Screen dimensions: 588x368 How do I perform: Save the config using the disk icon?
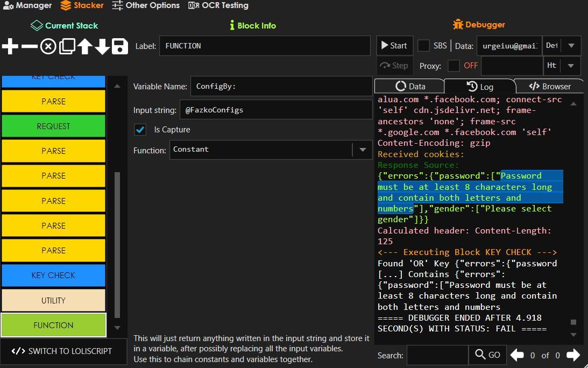(x=119, y=46)
